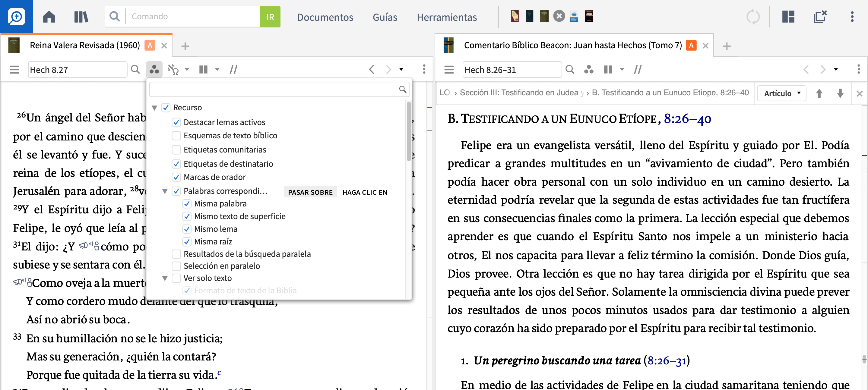The image size is (868, 390).
Task: Collapse the Recurso tree group
Action: (155, 108)
